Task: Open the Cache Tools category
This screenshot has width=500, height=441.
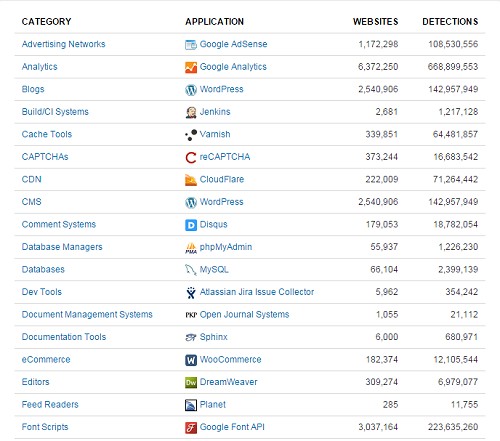Action: coord(47,134)
